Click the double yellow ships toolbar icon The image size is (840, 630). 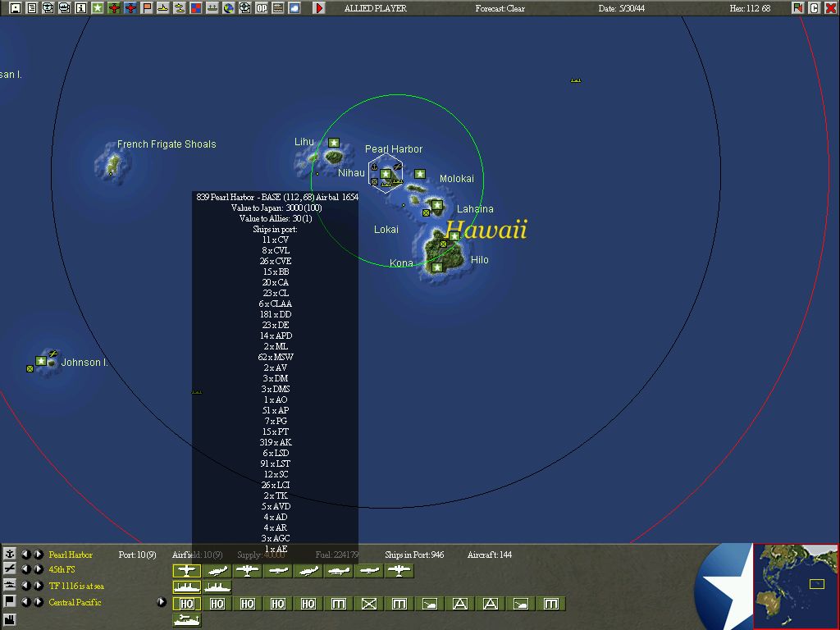click(x=180, y=8)
